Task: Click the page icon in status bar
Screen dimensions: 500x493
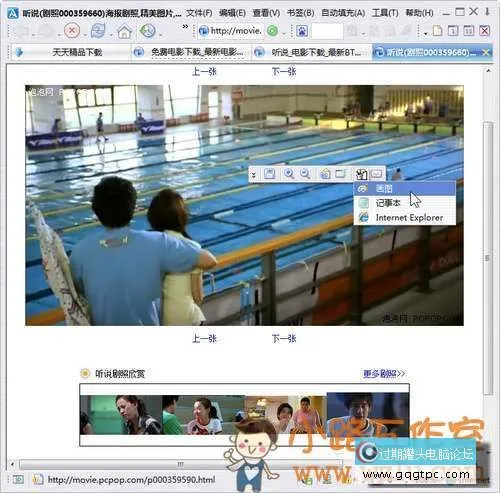Action: click(38, 479)
